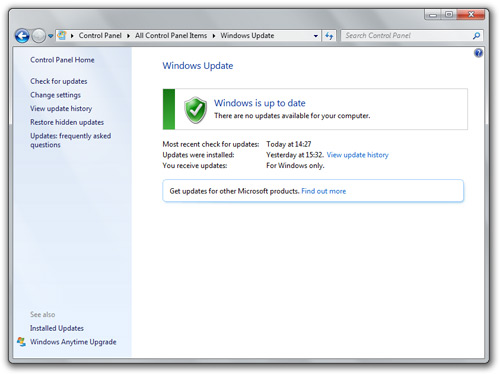Click the Windows is up to date heading

coord(260,103)
